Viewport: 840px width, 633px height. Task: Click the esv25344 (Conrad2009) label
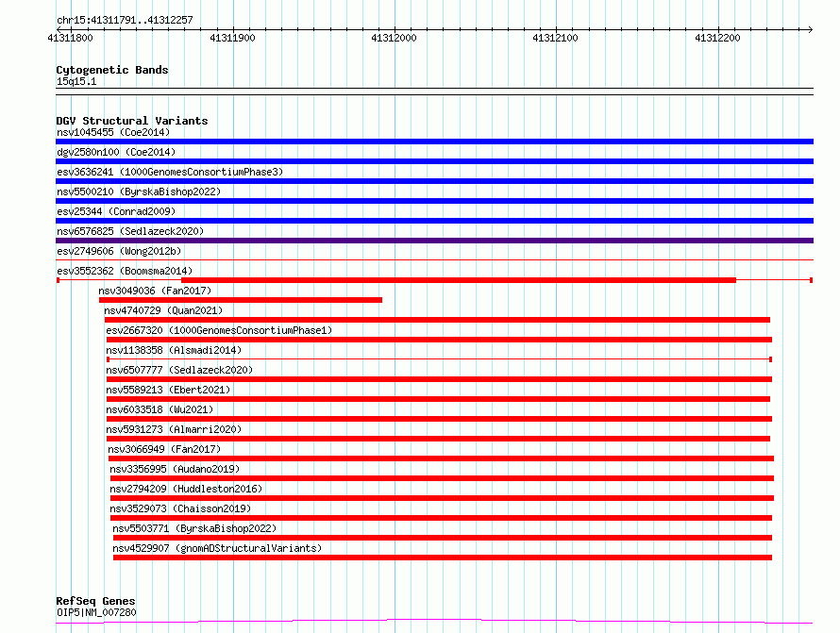point(116,211)
